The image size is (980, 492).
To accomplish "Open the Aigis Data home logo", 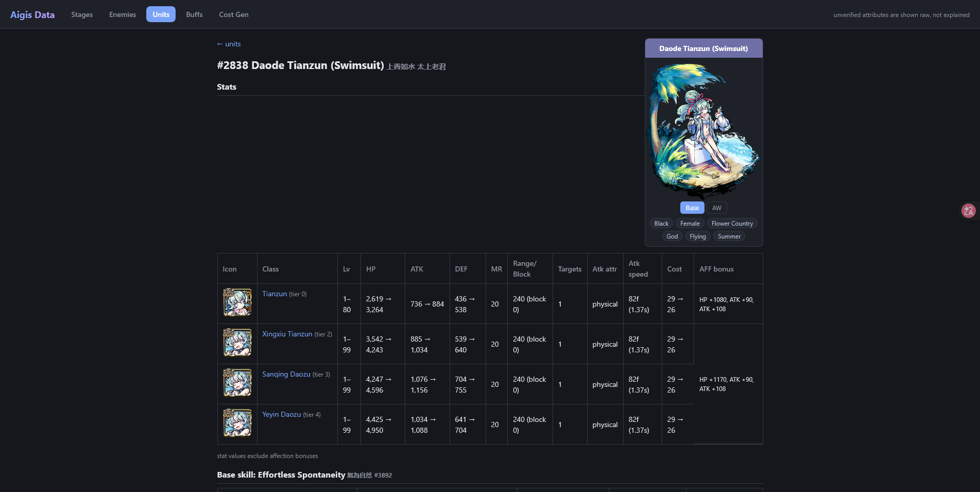I will 32,14.
